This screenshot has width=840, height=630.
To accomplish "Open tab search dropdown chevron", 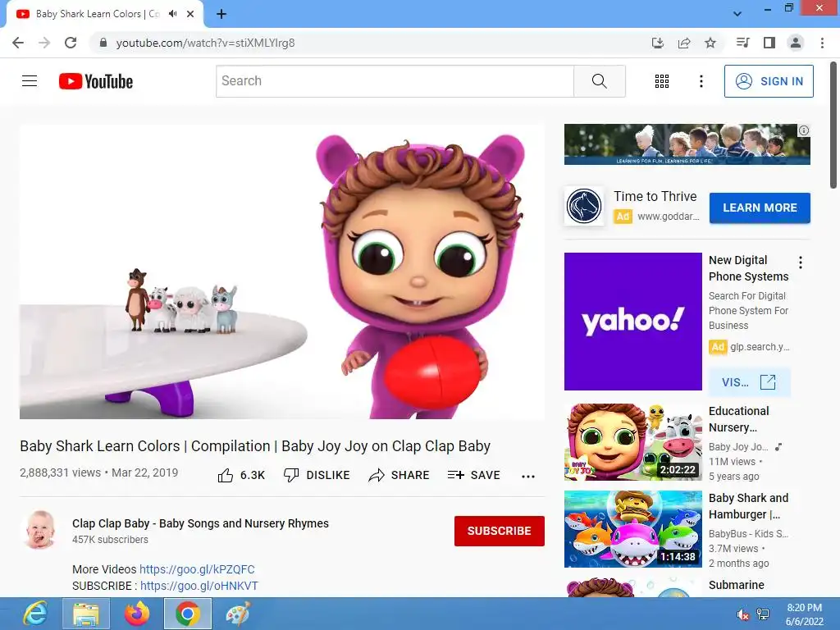I will [737, 14].
